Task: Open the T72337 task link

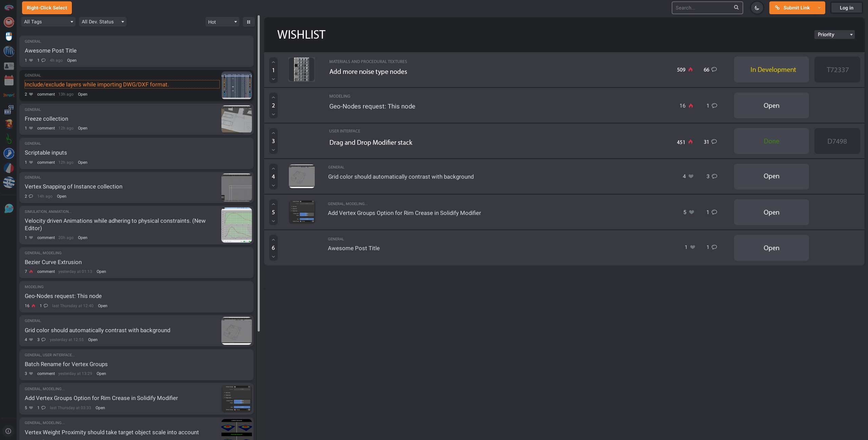Action: [837, 70]
